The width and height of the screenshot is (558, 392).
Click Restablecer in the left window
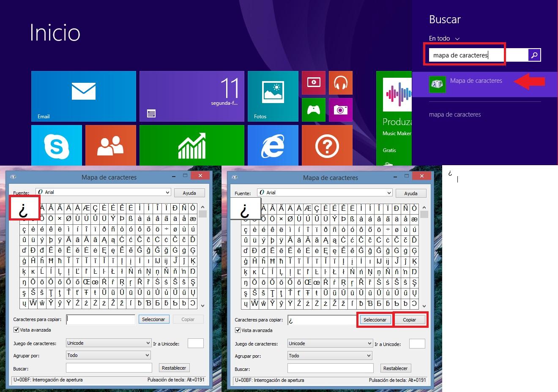[174, 368]
